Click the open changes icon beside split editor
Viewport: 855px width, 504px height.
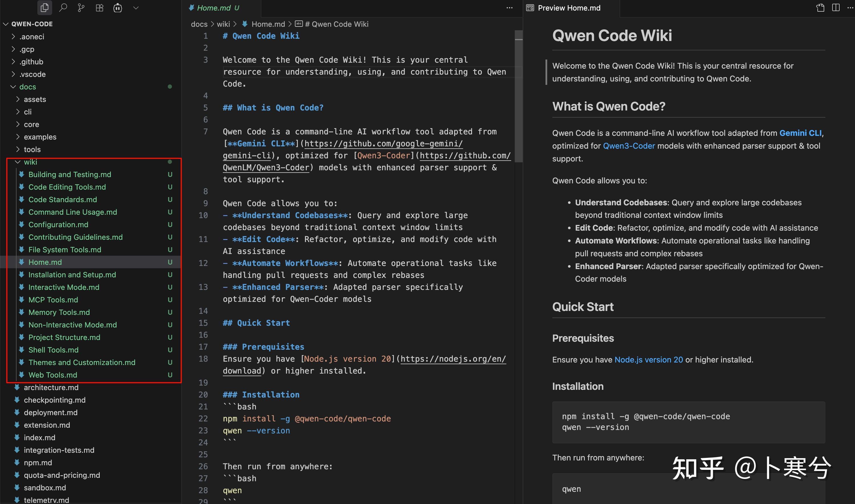tap(820, 7)
